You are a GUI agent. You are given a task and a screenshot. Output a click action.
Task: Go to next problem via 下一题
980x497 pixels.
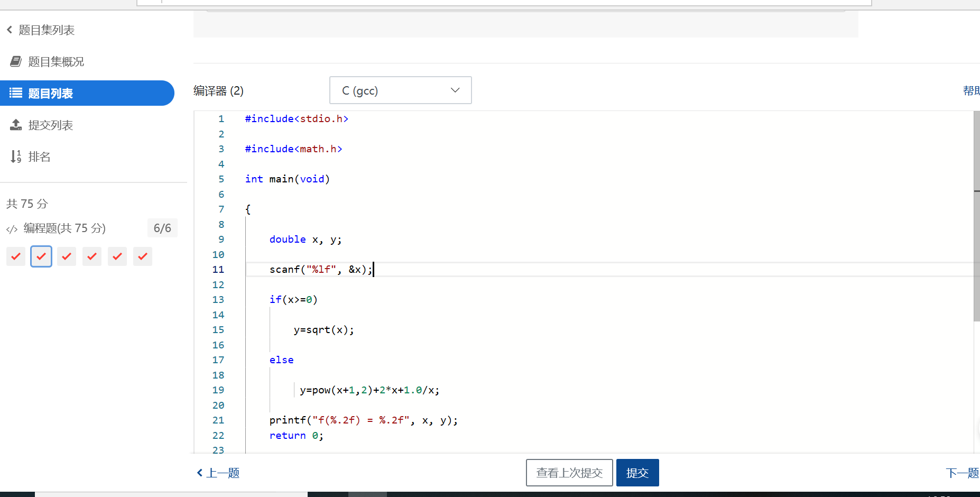(963, 473)
